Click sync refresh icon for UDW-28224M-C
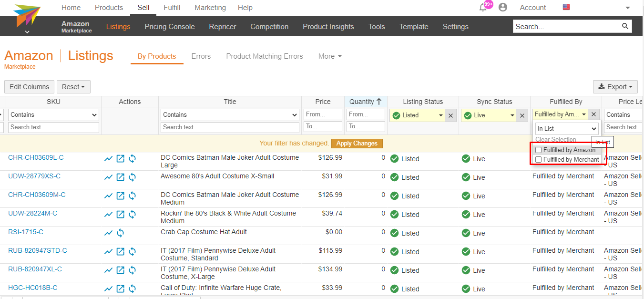This screenshot has width=644, height=299. 133,215
